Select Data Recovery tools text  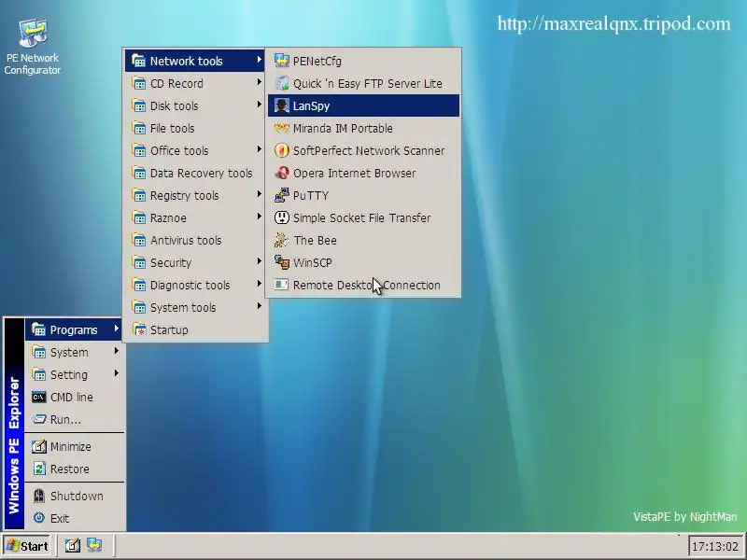[201, 173]
